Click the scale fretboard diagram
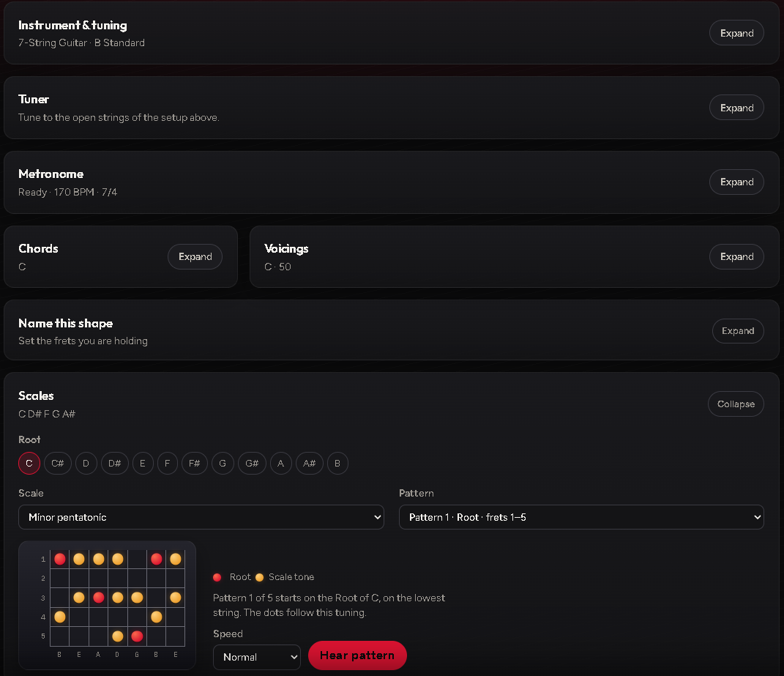784x676 pixels. tap(107, 605)
